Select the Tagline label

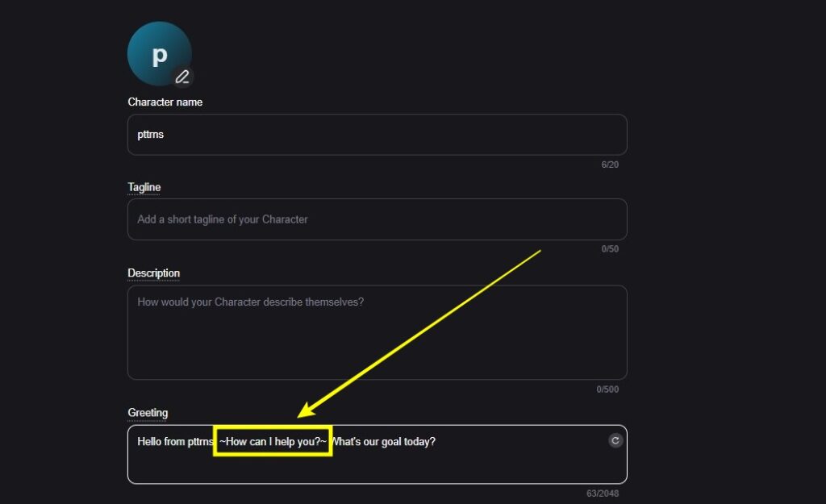pos(144,187)
